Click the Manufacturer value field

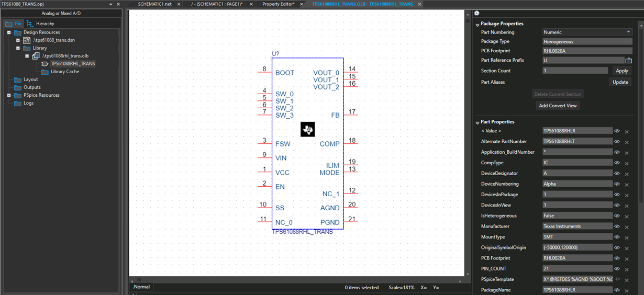pos(577,226)
